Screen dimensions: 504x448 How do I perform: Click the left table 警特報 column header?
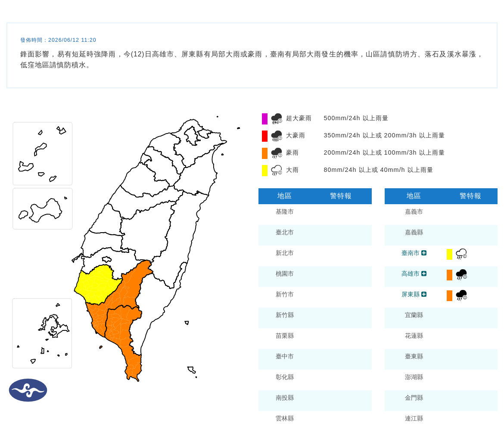(340, 196)
